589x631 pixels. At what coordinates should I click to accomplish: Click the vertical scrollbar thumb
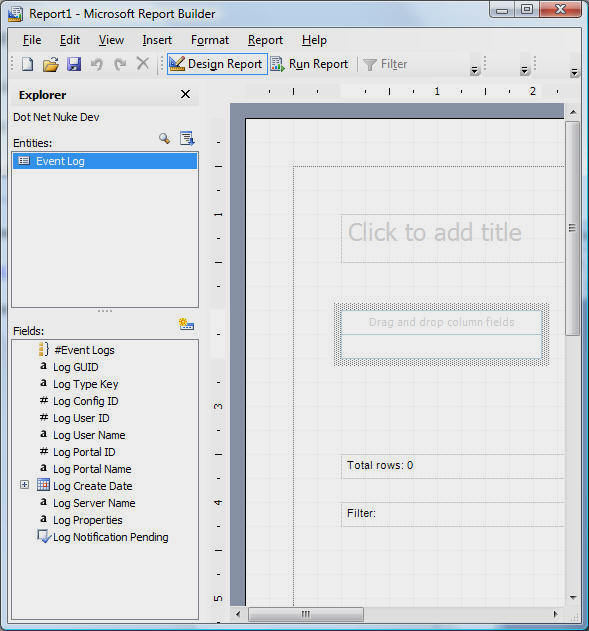(x=572, y=228)
